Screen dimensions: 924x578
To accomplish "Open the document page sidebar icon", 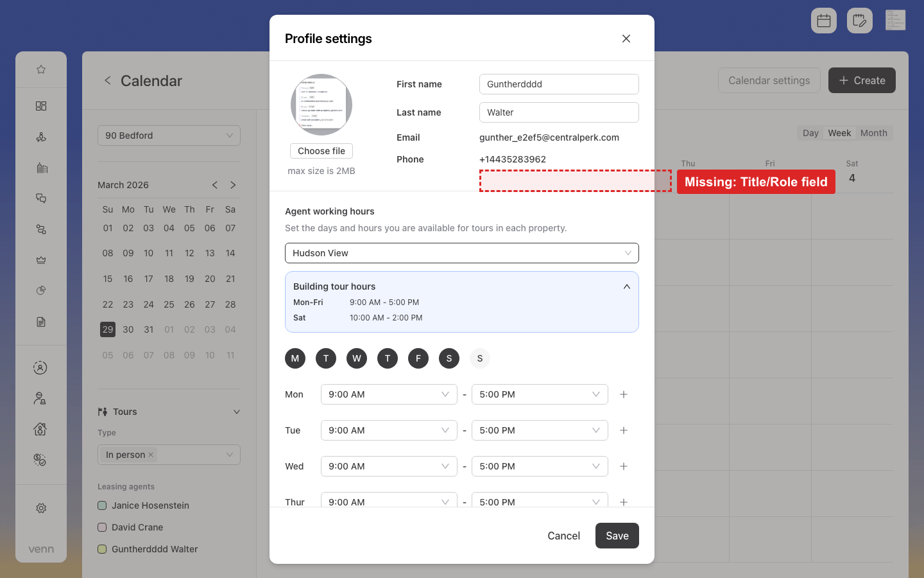I will 41,322.
